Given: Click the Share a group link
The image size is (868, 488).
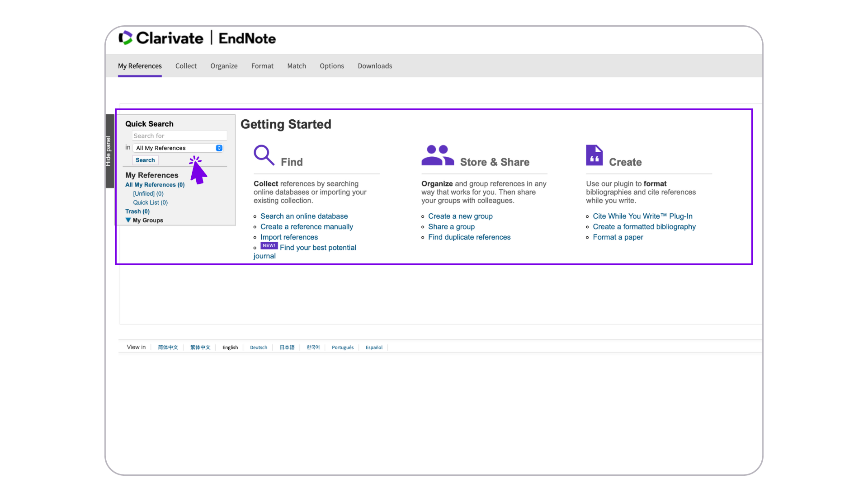Looking at the screenshot, I should (451, 226).
